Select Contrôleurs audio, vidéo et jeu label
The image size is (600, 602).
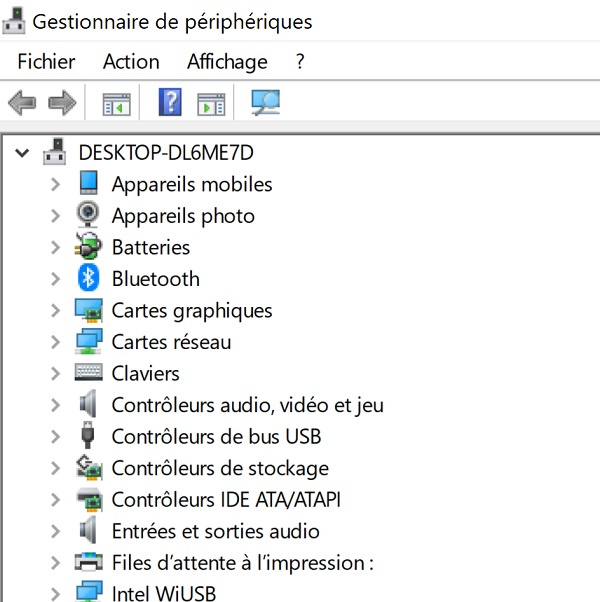pos(248,405)
